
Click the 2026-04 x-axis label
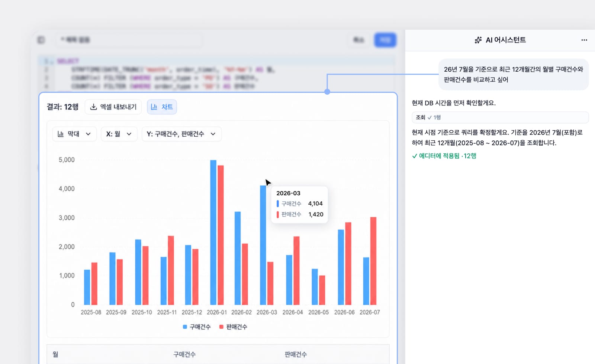tap(293, 312)
